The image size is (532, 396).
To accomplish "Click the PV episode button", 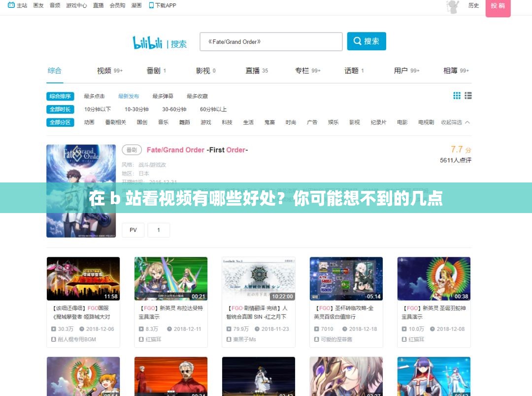I will (x=133, y=230).
